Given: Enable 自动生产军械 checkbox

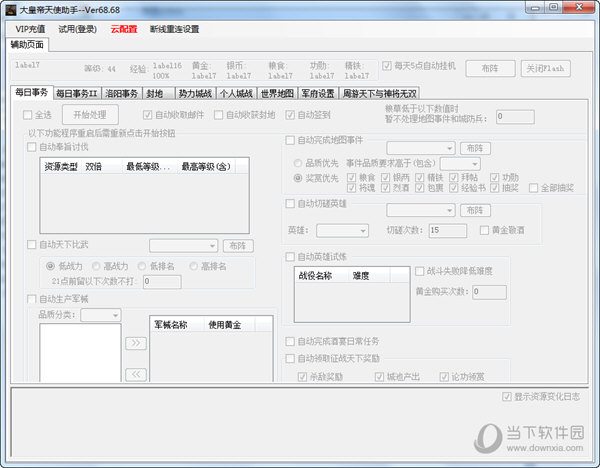Looking at the screenshot, I should [x=58, y=299].
